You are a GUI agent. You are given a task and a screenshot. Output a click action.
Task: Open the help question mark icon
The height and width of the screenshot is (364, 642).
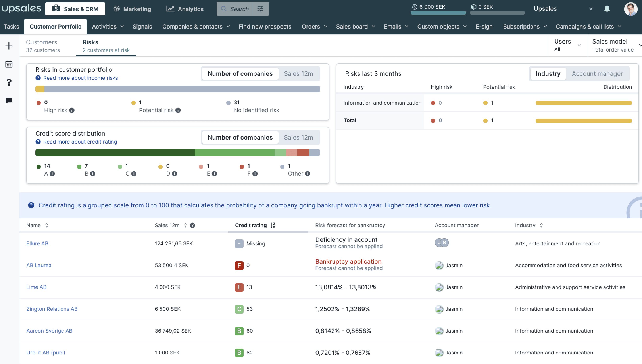[x=9, y=82]
